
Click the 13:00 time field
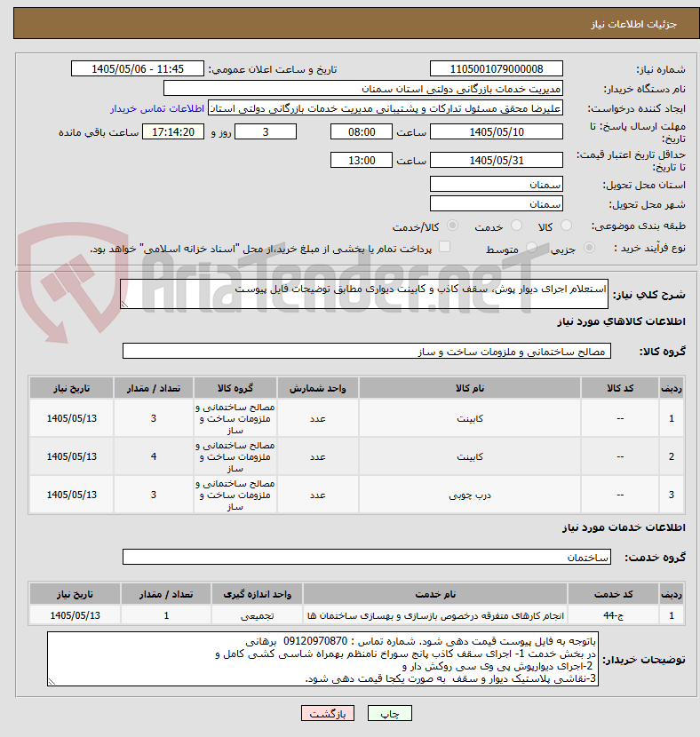362,160
